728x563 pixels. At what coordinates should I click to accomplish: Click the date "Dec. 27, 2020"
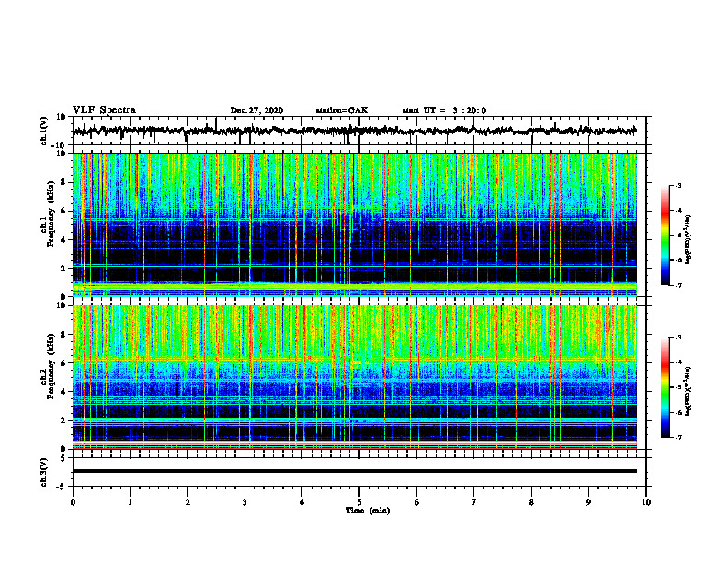256,110
